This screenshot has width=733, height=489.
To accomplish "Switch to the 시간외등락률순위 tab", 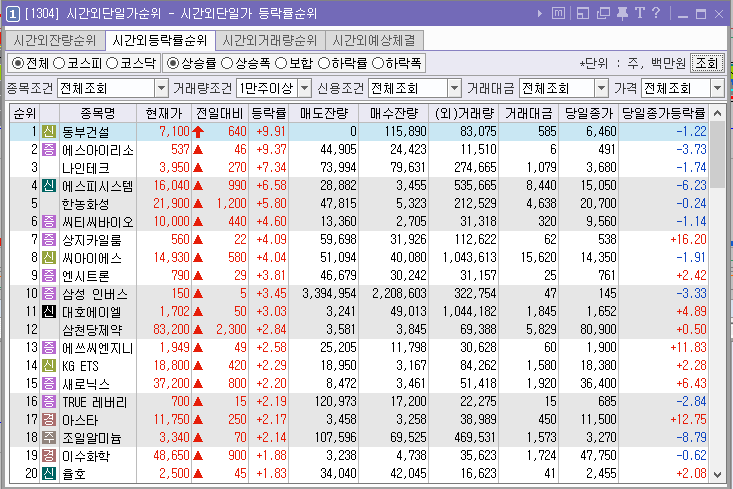I will pos(160,41).
